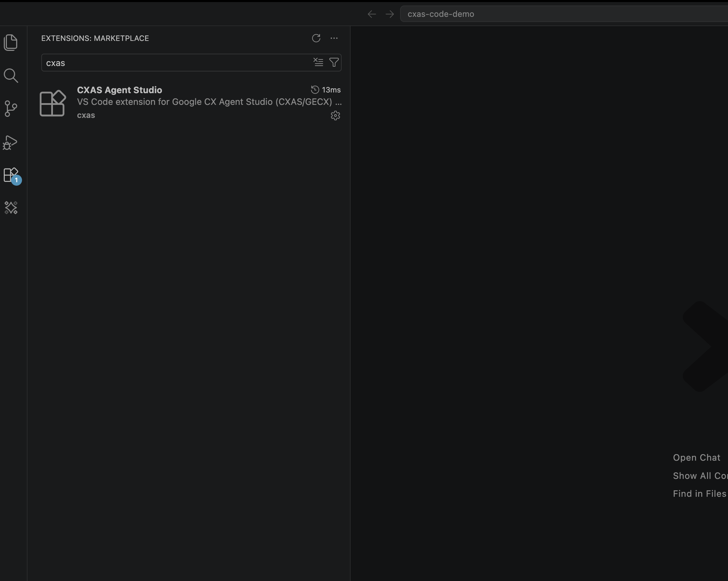Image resolution: width=728 pixels, height=581 pixels.
Task: Click the EXTENSIONS: MARKETPLACE panel title
Action: 95,38
